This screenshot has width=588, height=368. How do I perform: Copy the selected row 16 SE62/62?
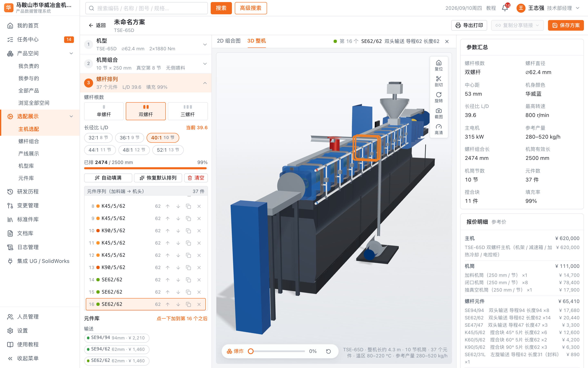[x=188, y=304]
